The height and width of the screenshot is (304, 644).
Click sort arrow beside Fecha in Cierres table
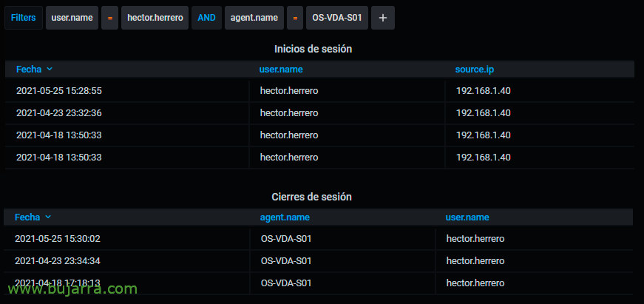[x=48, y=217]
